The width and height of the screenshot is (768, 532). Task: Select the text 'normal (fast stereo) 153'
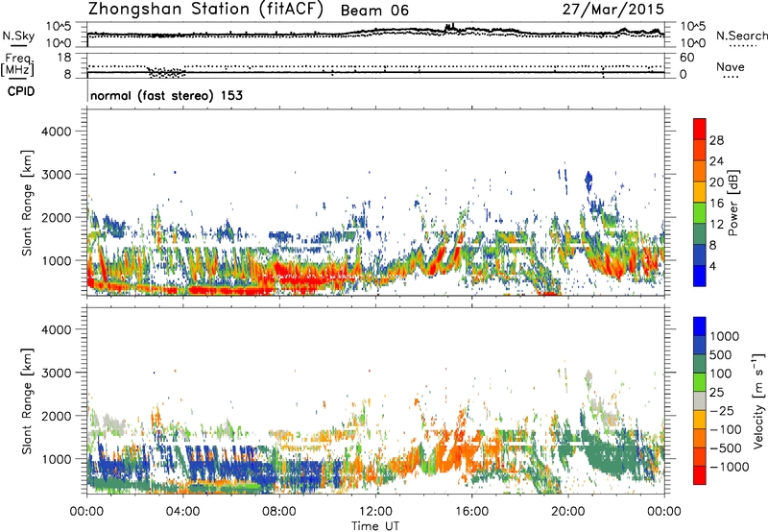tap(166, 95)
